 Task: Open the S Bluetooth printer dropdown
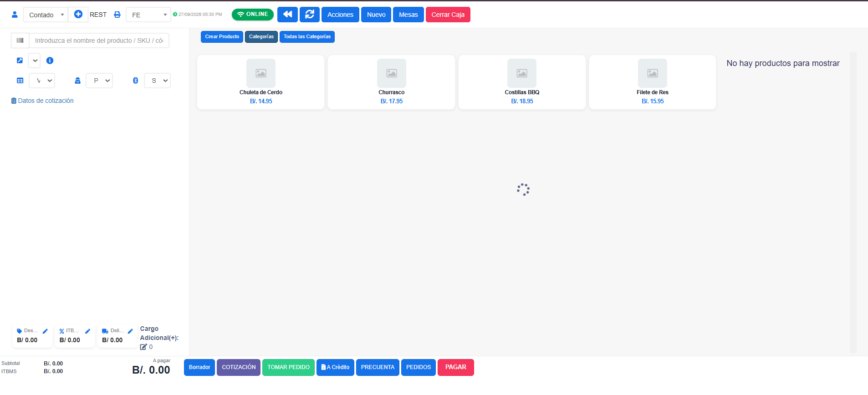coord(158,81)
